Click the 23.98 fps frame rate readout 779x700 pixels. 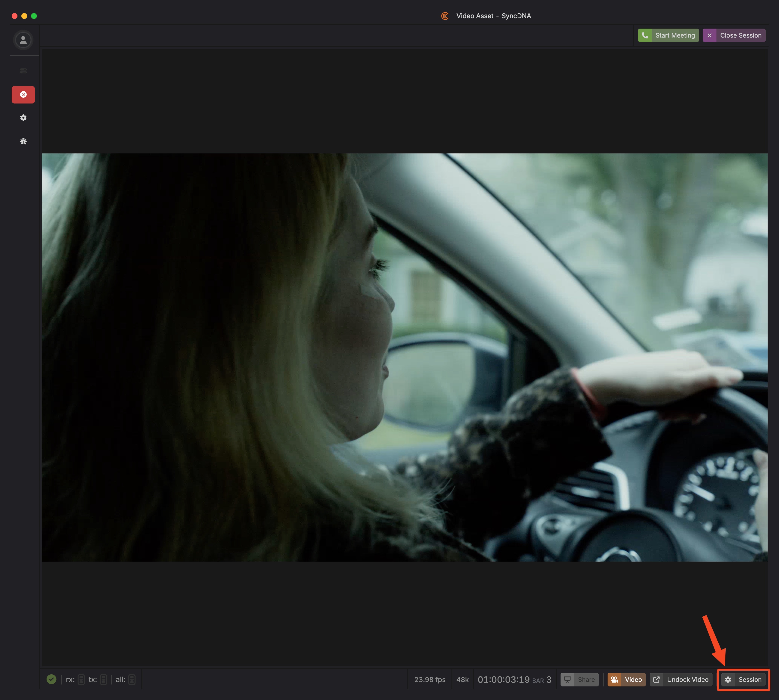click(430, 680)
